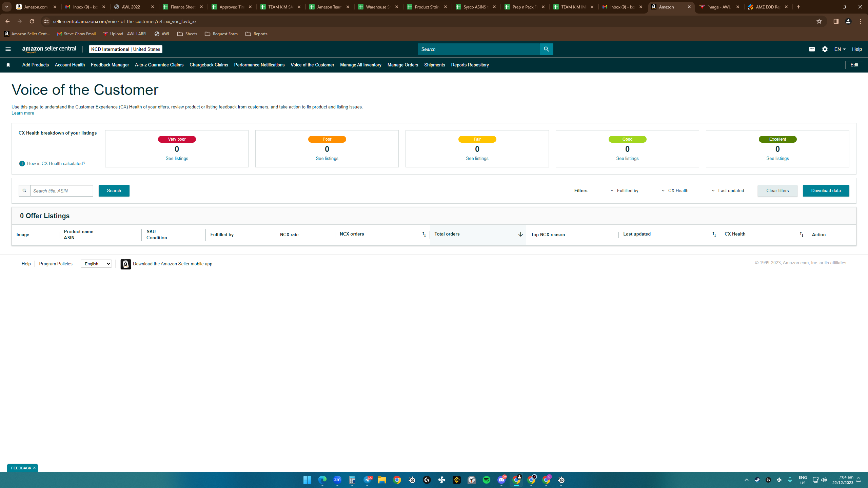868x488 pixels.
Task: Switch to the AWL 2022 browser tab
Action: point(135,7)
